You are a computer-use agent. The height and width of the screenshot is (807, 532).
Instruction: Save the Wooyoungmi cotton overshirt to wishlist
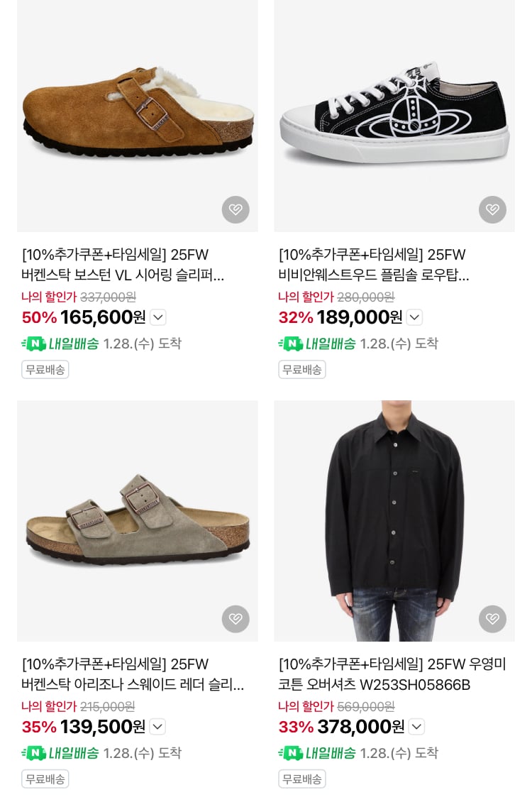[x=492, y=619]
